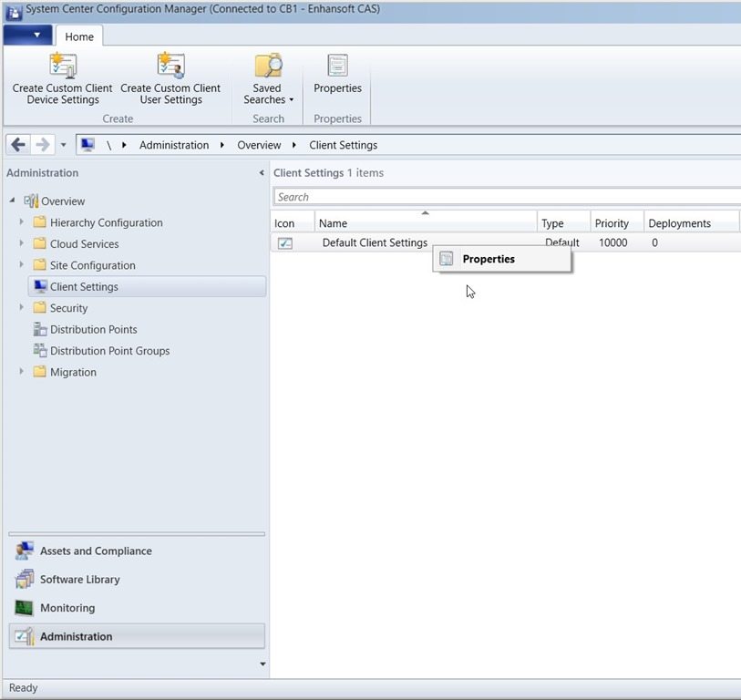The image size is (741, 700).
Task: Collapse the Overview tree node
Action: (12, 201)
